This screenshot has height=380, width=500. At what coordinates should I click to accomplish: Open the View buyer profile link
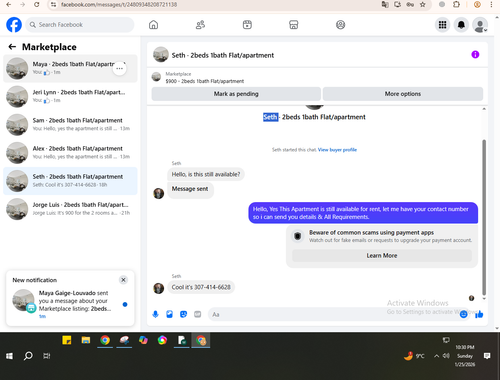coord(337,150)
